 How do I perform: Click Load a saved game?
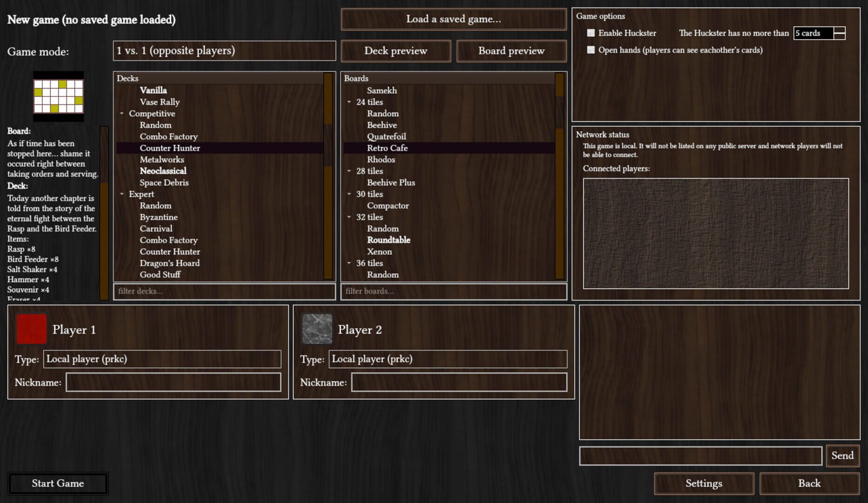[453, 19]
